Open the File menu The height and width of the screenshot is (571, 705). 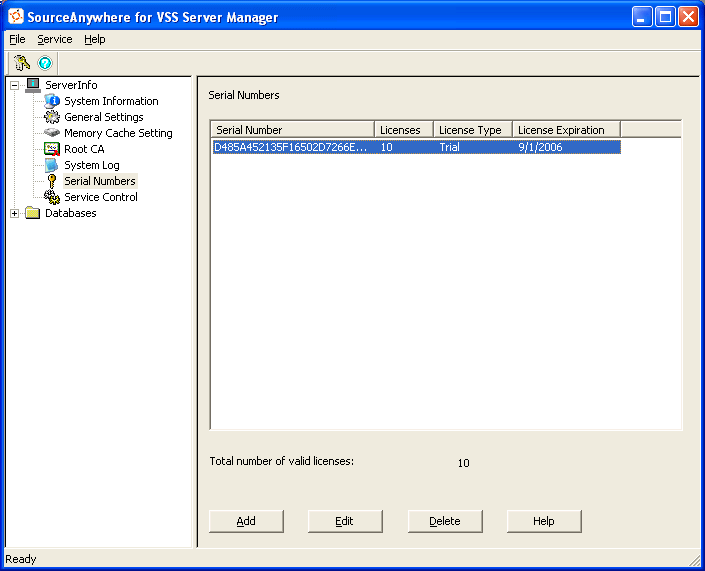pos(17,39)
